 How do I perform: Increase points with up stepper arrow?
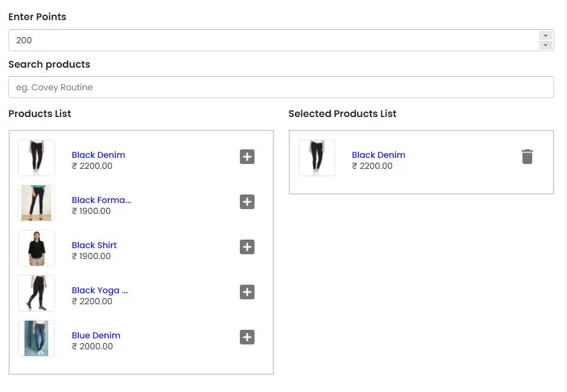[546, 35]
